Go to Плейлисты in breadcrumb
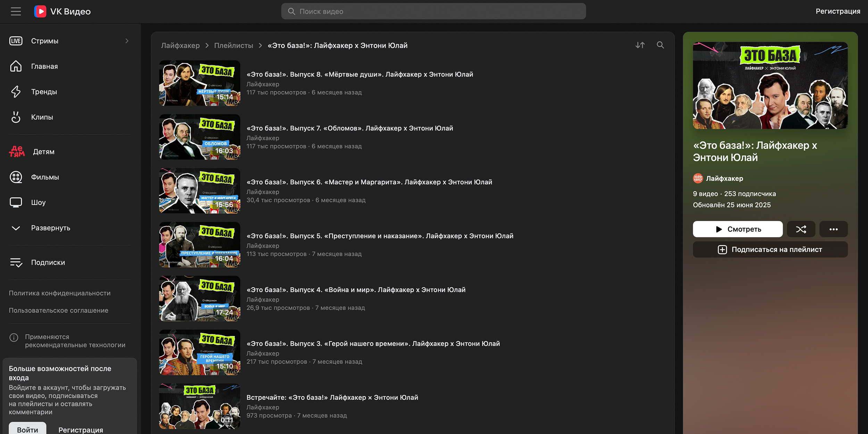This screenshot has height=434, width=868. coord(233,45)
